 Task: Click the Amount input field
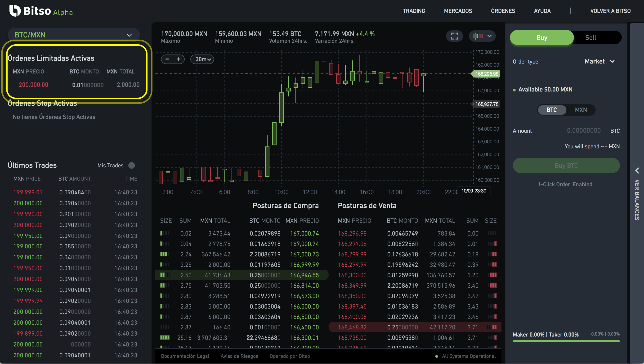[566, 131]
